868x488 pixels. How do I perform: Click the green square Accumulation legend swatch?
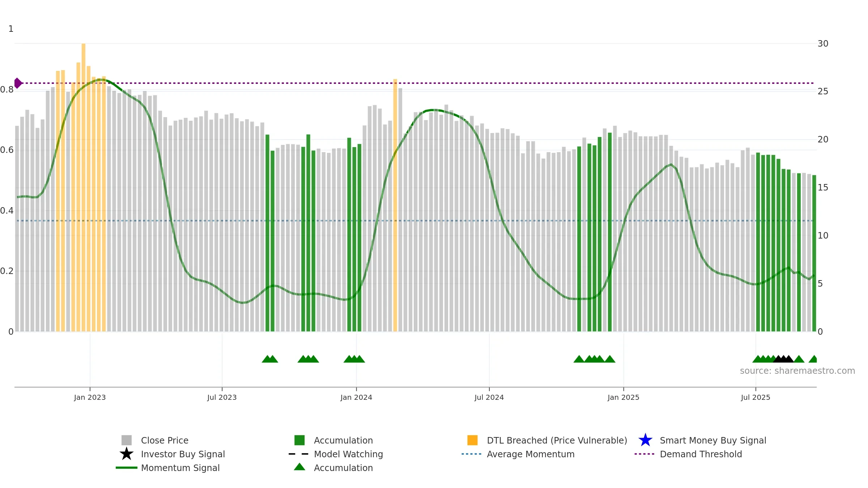tap(299, 440)
